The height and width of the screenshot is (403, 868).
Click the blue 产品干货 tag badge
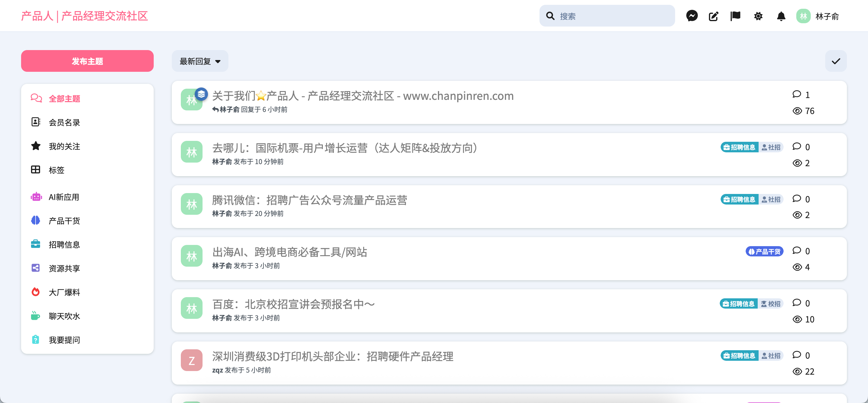[x=764, y=252]
